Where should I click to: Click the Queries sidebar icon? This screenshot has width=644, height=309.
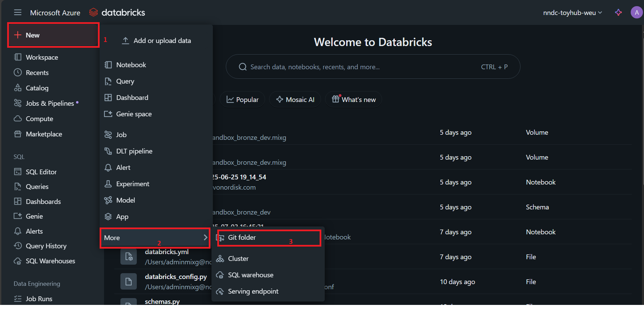tap(18, 187)
